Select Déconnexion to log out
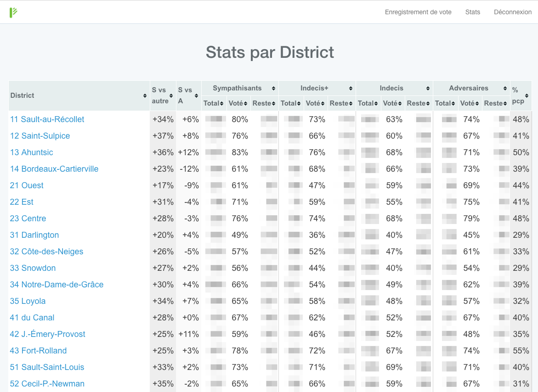Screen dimensions: 538x392 tap(513, 12)
